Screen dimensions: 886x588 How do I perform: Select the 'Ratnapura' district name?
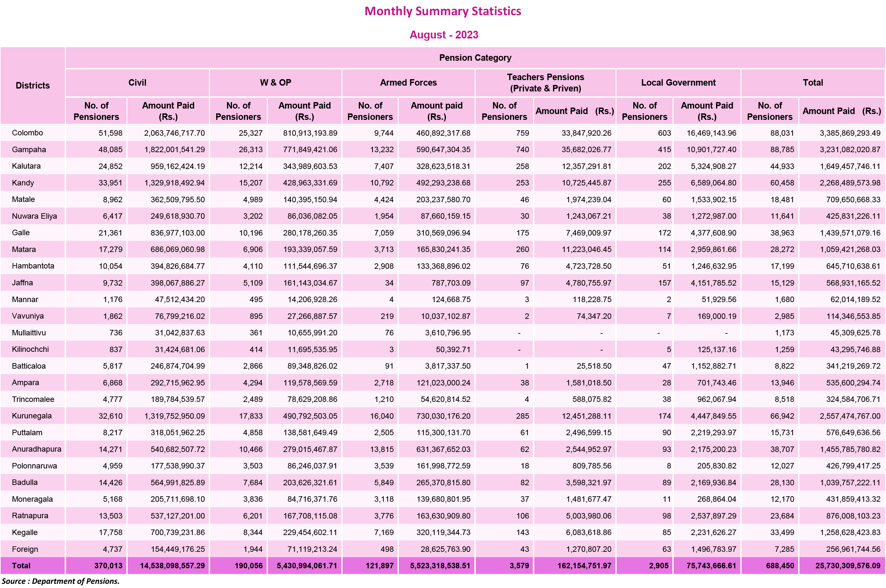pyautogui.click(x=30, y=516)
